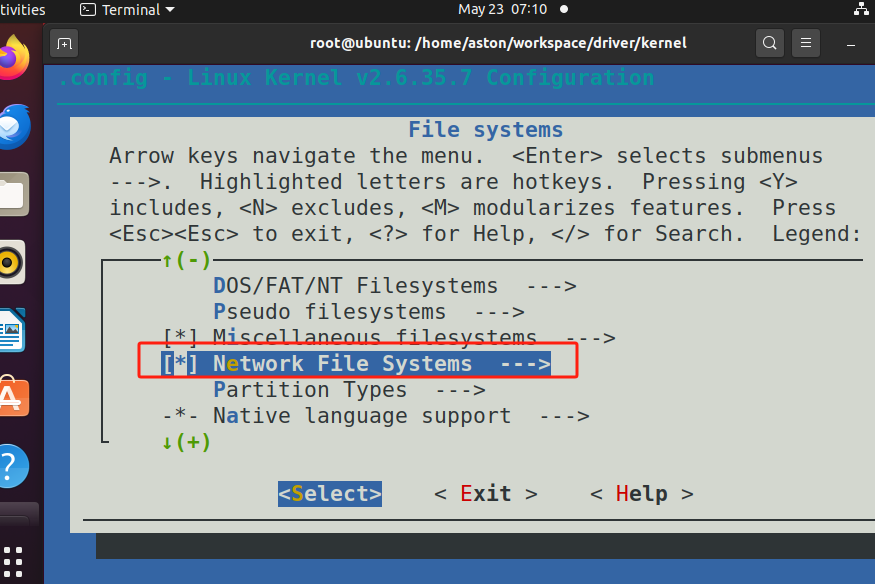875x584 pixels.
Task: Expand Network File Systems submenu arrow
Action: 526,364
